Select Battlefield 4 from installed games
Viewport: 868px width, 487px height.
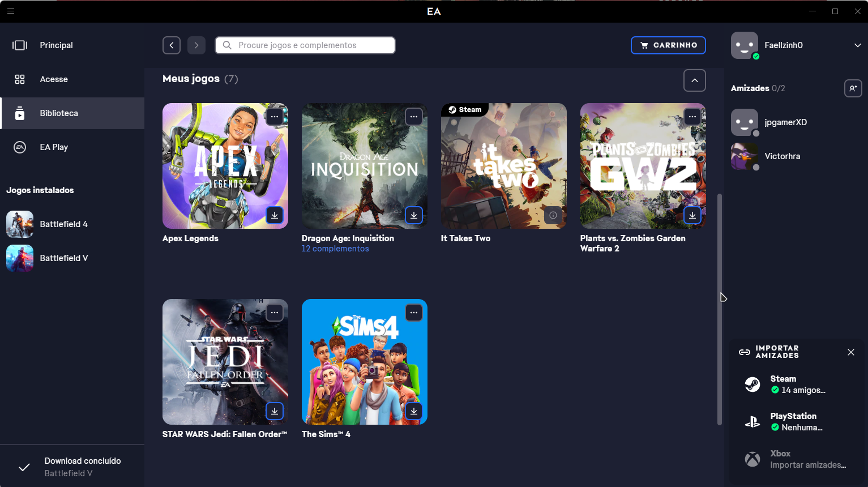pos(63,224)
